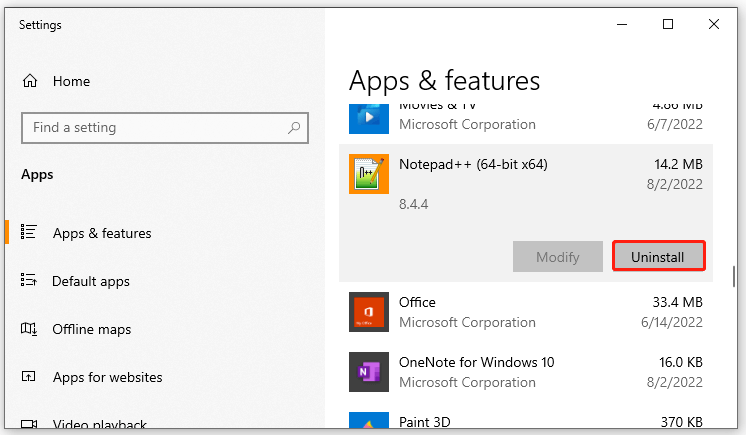Click the 6/7/2022 Movies & TV date
This screenshot has width=746, height=435.
(x=675, y=124)
